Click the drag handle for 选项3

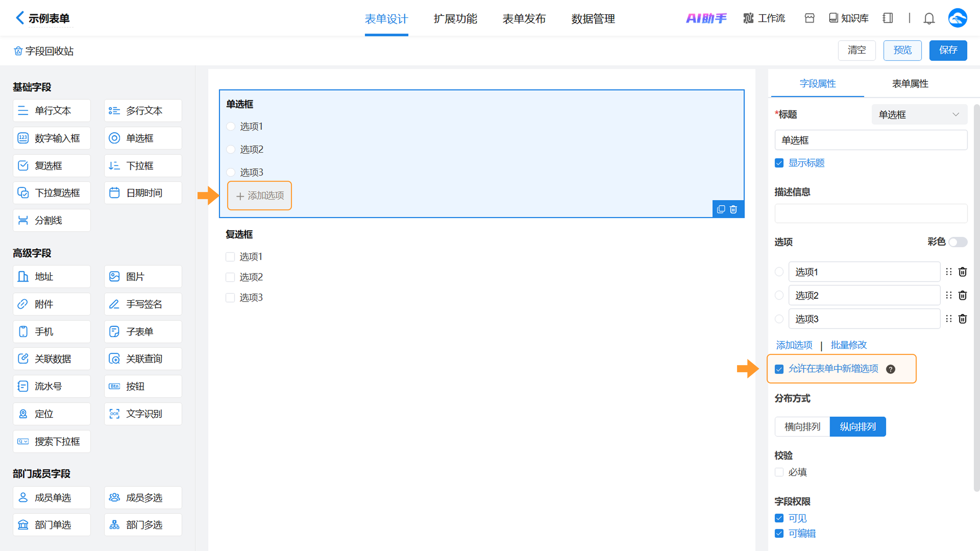point(949,319)
